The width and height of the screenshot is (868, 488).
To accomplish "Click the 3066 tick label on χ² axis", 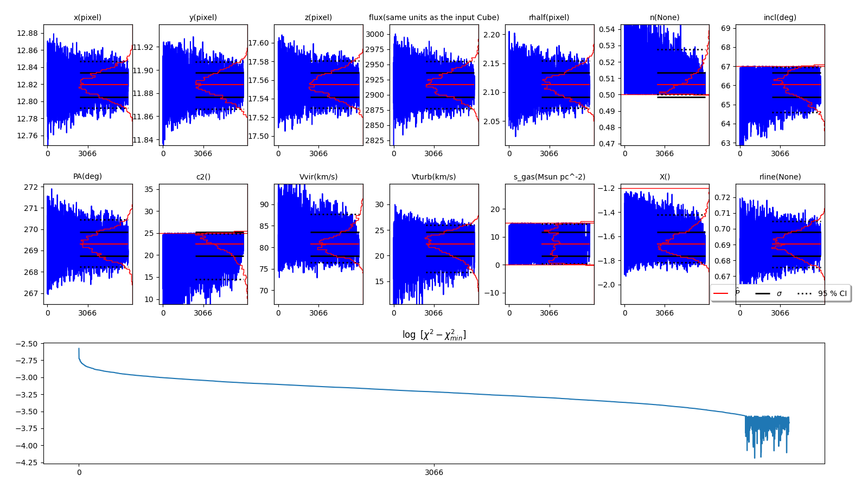I will click(433, 472).
